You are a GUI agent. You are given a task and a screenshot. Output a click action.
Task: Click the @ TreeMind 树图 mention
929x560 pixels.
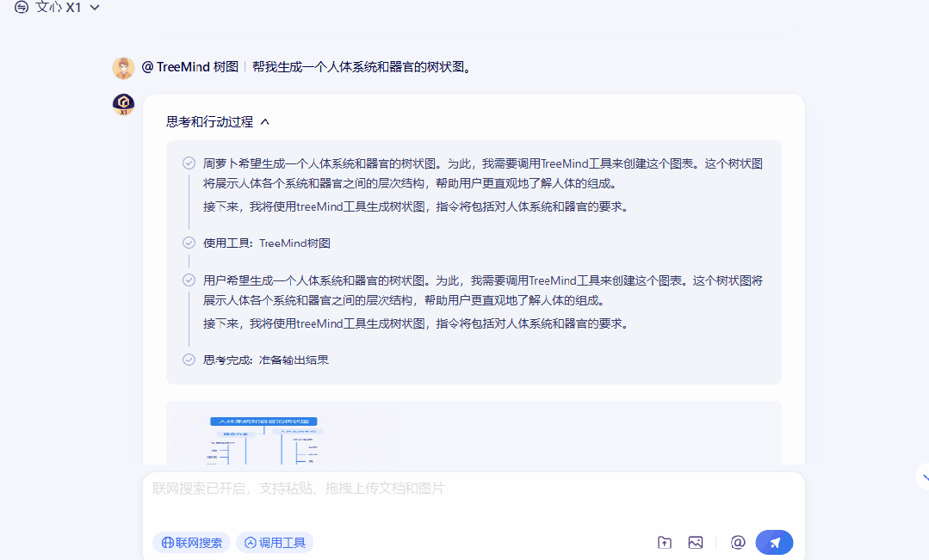pos(189,67)
